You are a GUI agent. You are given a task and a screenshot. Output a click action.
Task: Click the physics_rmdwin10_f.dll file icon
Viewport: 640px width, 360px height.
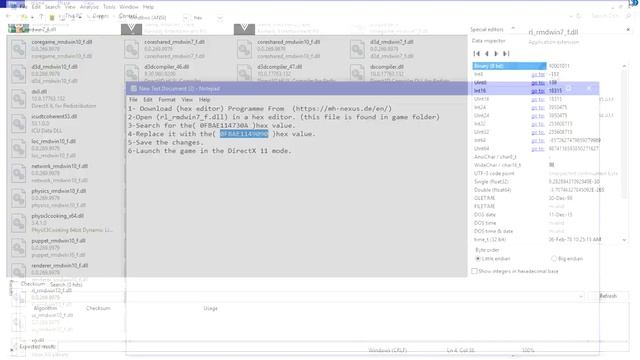pyautogui.click(x=19, y=198)
